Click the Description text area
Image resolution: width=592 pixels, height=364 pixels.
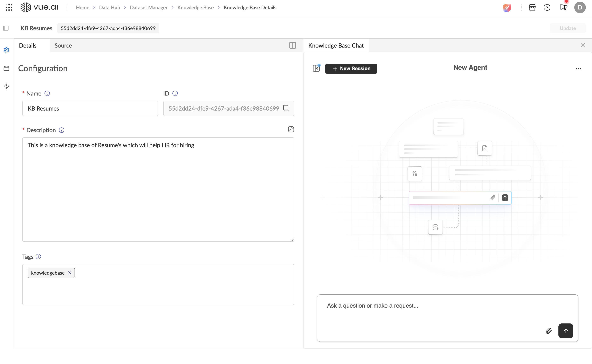coord(158,189)
